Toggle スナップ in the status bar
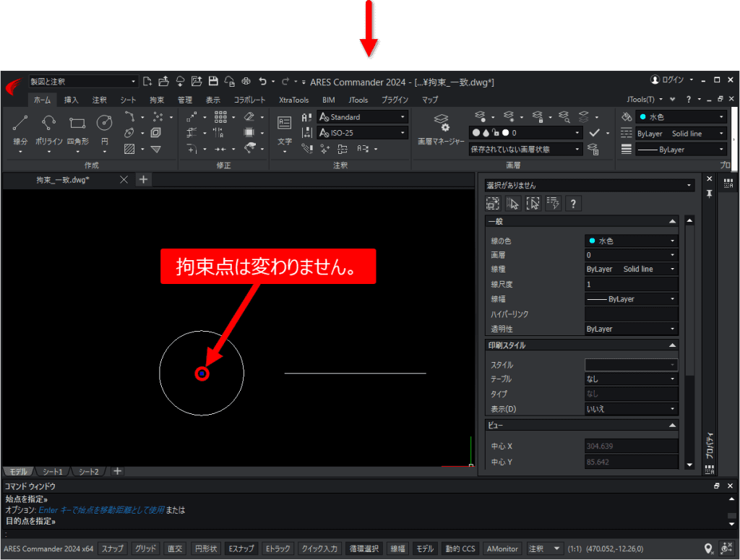This screenshot has height=560, width=740. point(112,548)
